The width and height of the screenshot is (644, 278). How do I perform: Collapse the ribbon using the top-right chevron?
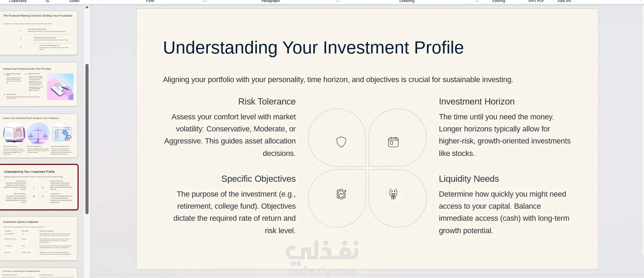pyautogui.click(x=641, y=1)
